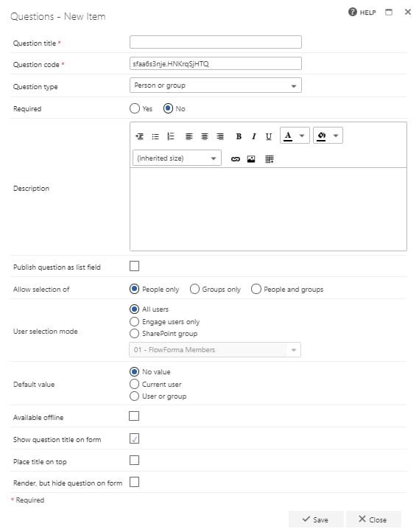This screenshot has width=419, height=532.
Task: Enable the Available offline checkbox
Action: [134, 416]
